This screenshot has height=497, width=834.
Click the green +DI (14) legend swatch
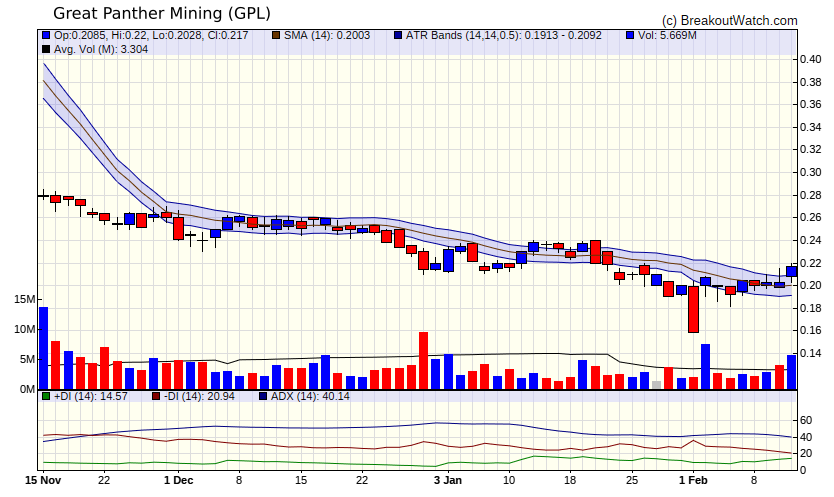[46, 396]
